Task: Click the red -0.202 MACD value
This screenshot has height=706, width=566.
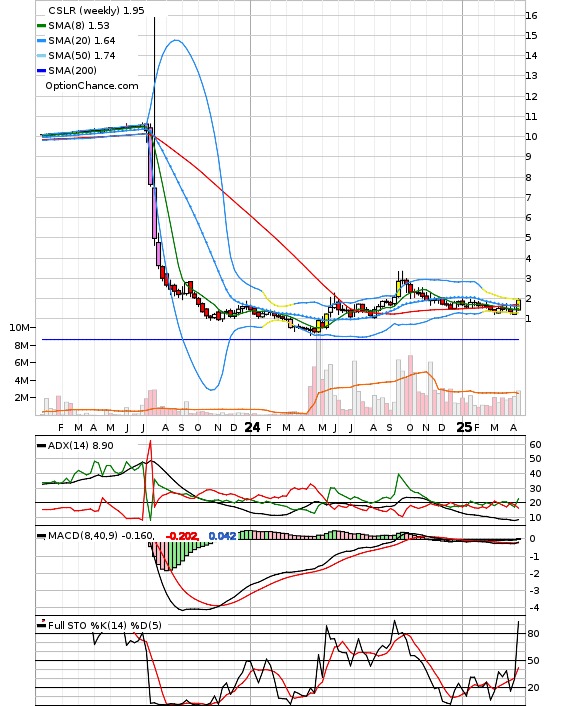Action: (182, 536)
